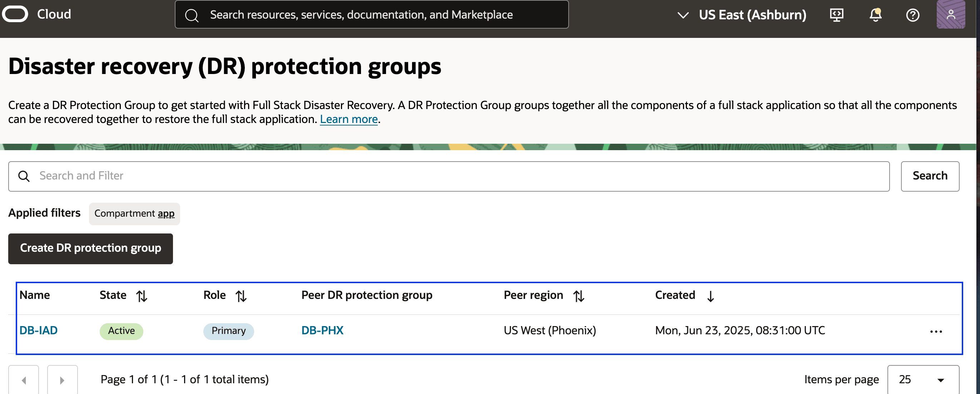Viewport: 980px width, 394px height.
Task: Open the DB-PHX peer protection group
Action: pos(322,330)
